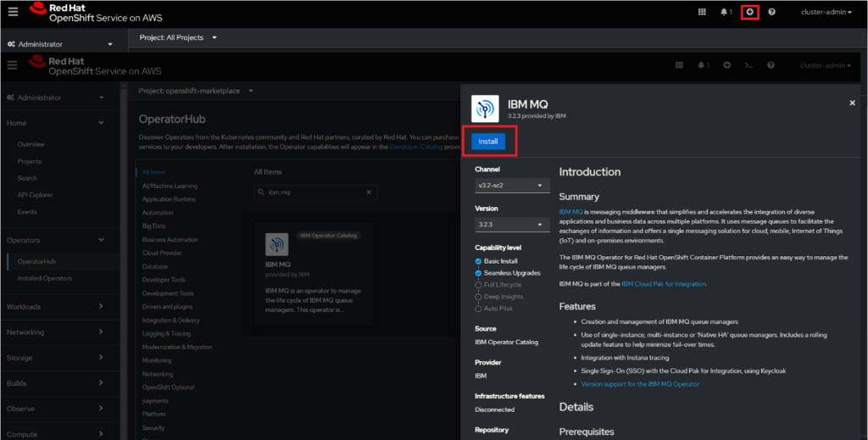Open the web terminal command-line icon

point(748,65)
